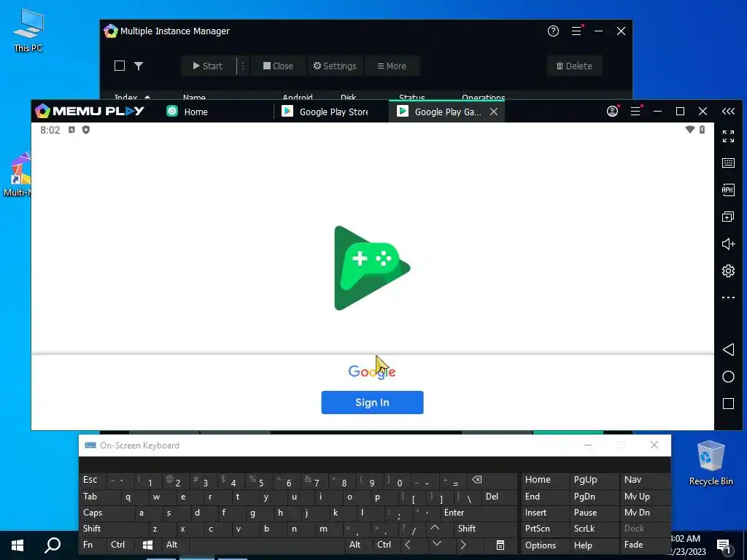
Task: Toggle left Ctrl key on On-Screen Keyboard
Action: point(120,545)
